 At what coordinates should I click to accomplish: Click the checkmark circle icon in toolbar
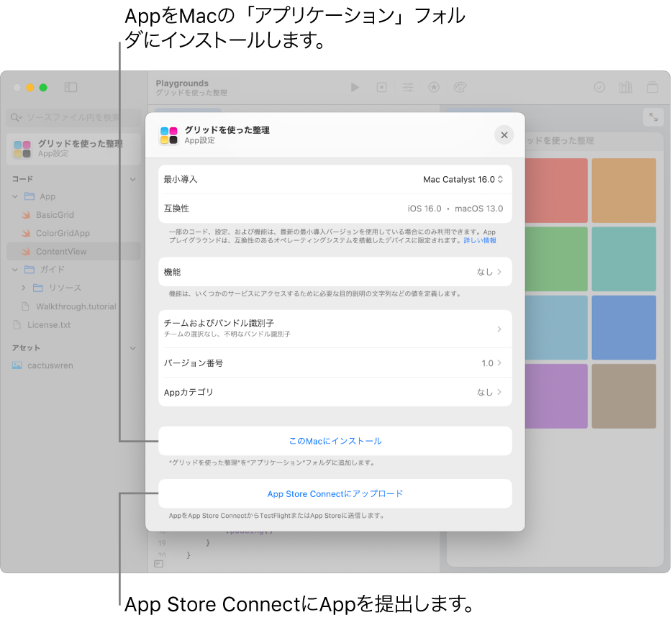pos(599,88)
